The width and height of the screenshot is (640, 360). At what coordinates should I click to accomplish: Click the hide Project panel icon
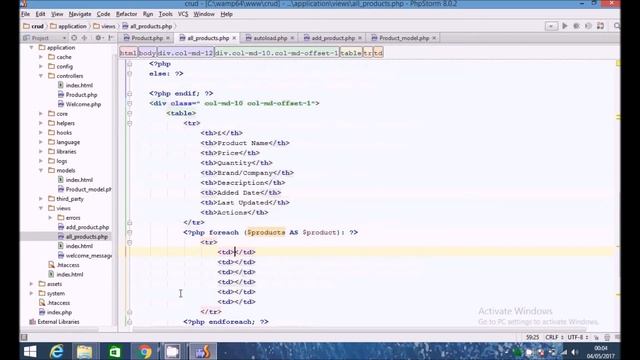[111, 38]
